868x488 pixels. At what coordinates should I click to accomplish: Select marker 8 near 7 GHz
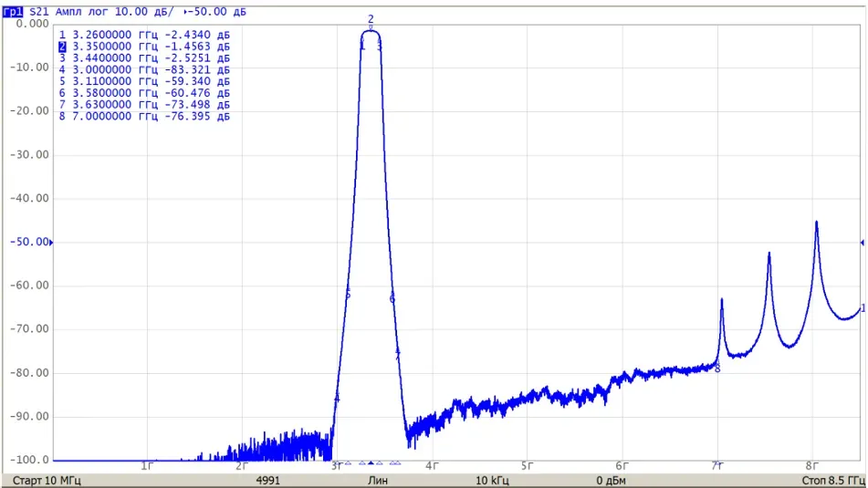[x=717, y=369]
